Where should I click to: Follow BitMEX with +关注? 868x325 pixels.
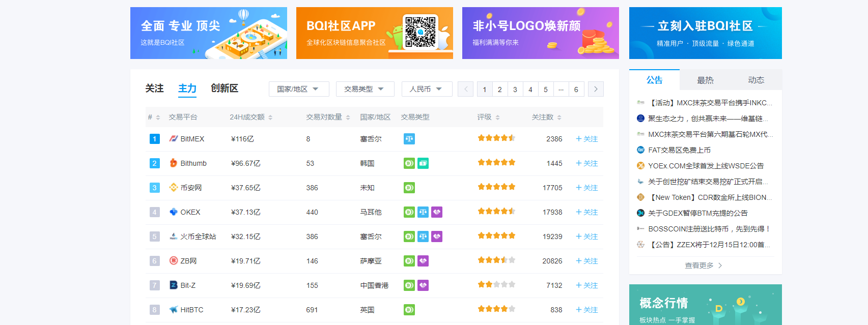coord(586,139)
